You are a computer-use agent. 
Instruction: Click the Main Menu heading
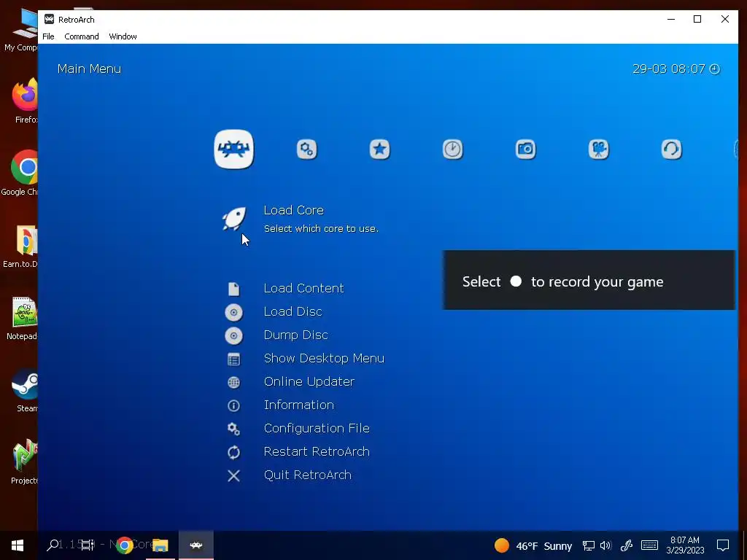click(x=89, y=69)
